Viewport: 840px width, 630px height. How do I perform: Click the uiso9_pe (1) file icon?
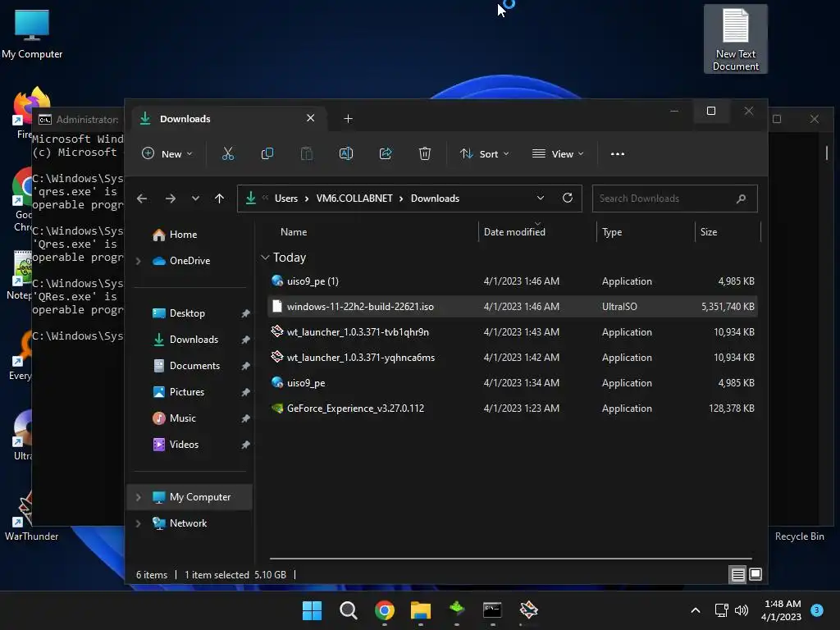(x=277, y=281)
